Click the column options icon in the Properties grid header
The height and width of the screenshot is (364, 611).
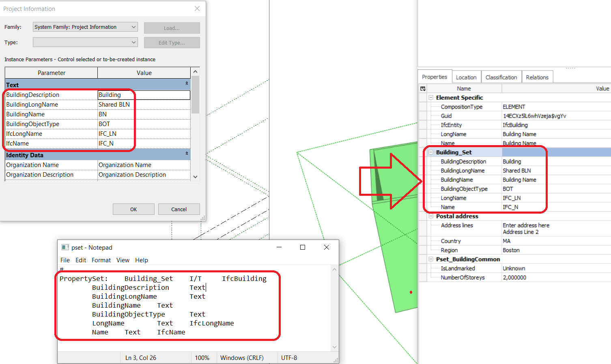[x=423, y=88]
